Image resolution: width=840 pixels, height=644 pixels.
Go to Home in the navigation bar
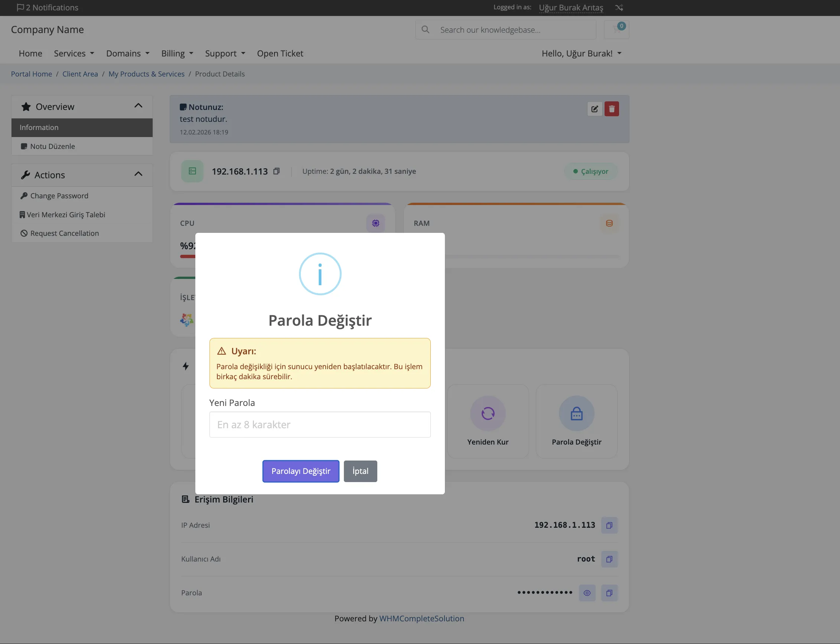point(31,53)
